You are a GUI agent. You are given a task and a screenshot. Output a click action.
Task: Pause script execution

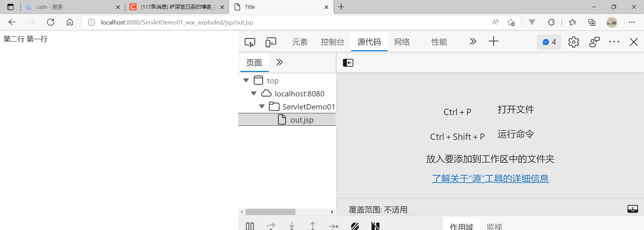[x=250, y=226]
